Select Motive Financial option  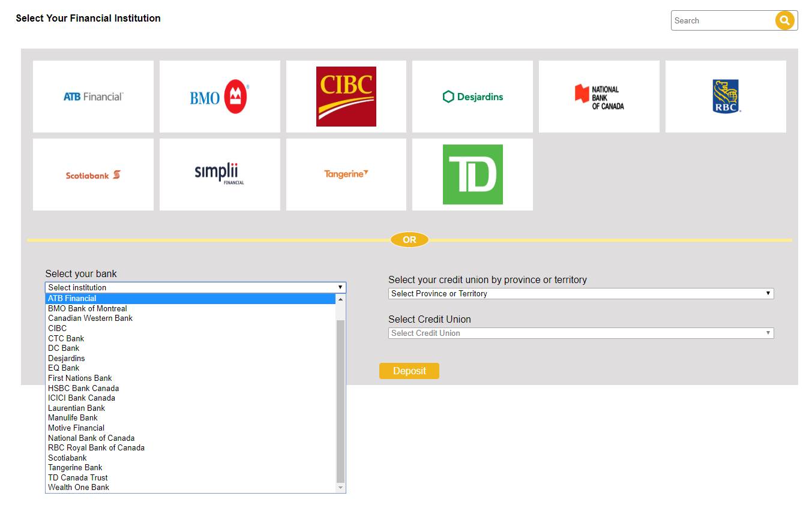(191, 428)
